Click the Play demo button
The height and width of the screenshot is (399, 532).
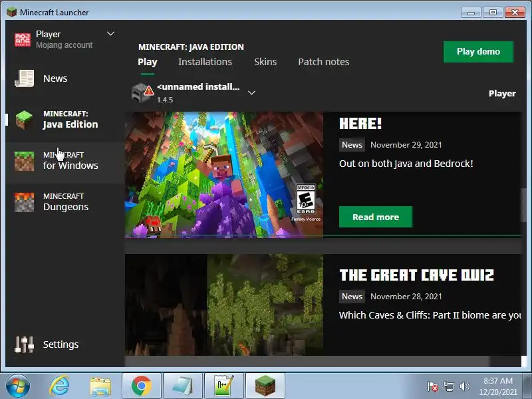click(478, 52)
